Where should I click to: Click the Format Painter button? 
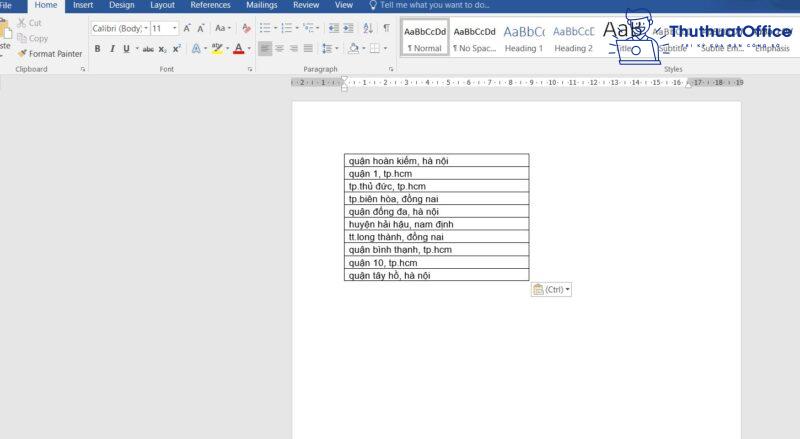click(50, 54)
